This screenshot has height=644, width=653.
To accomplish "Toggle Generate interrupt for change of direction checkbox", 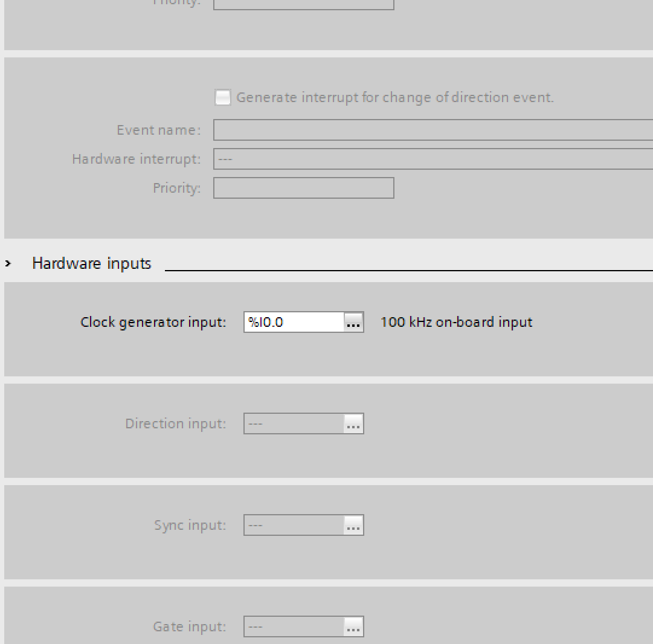I will coord(223,97).
